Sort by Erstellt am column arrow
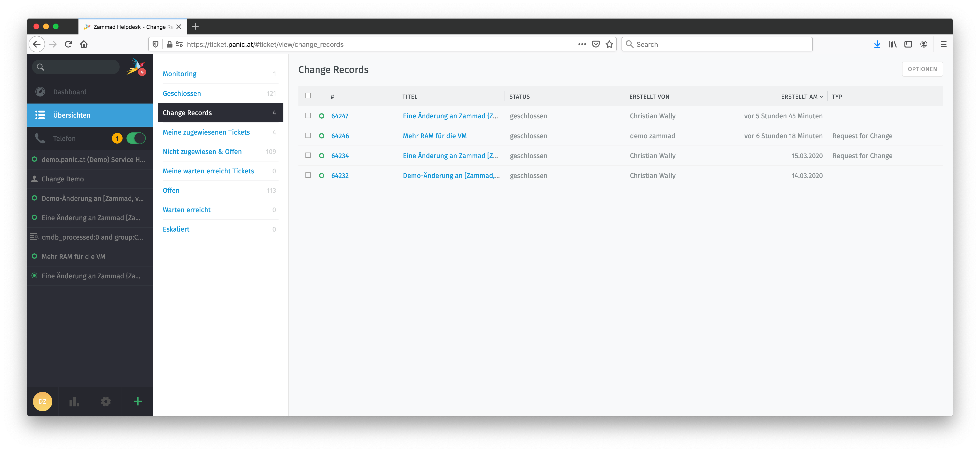Screen dimensions: 980x452 tap(821, 97)
